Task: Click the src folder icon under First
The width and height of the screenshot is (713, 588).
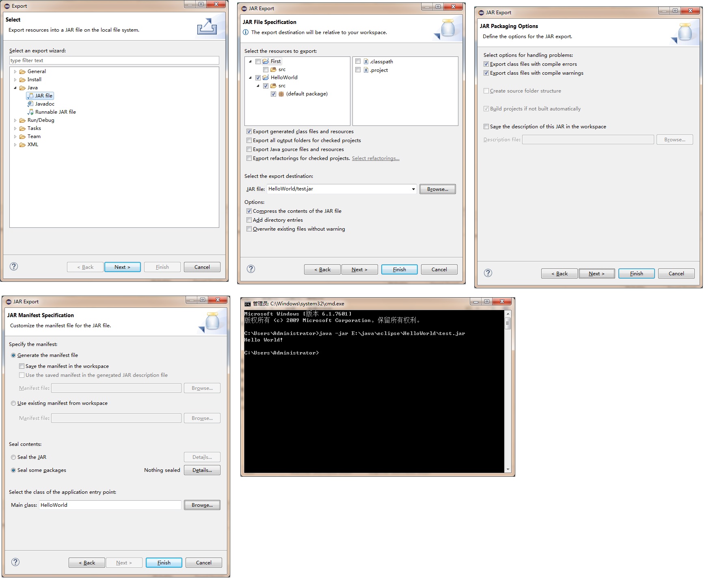Action: (x=273, y=69)
